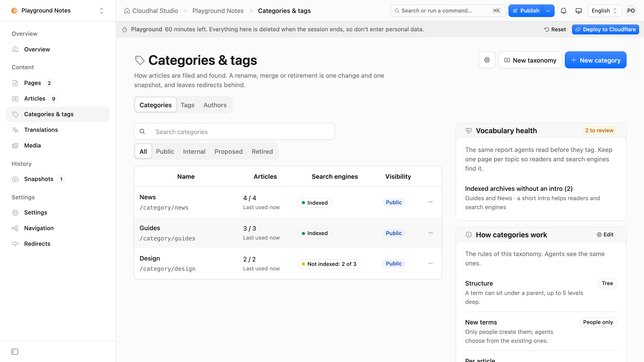The image size is (644, 362).
Task: Reset the playground session
Action: coord(555,29)
